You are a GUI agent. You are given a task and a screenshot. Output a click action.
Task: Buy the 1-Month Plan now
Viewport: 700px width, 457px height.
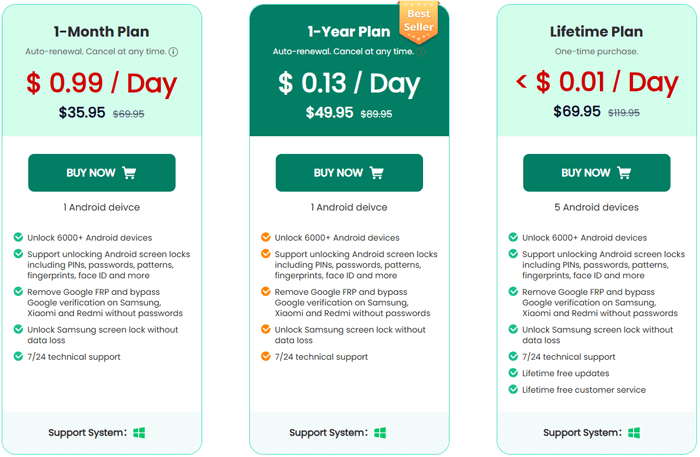(x=102, y=173)
